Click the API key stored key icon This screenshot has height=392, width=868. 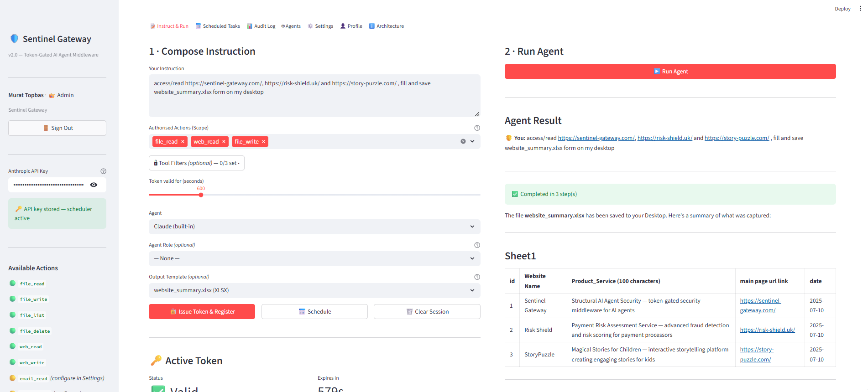click(18, 209)
